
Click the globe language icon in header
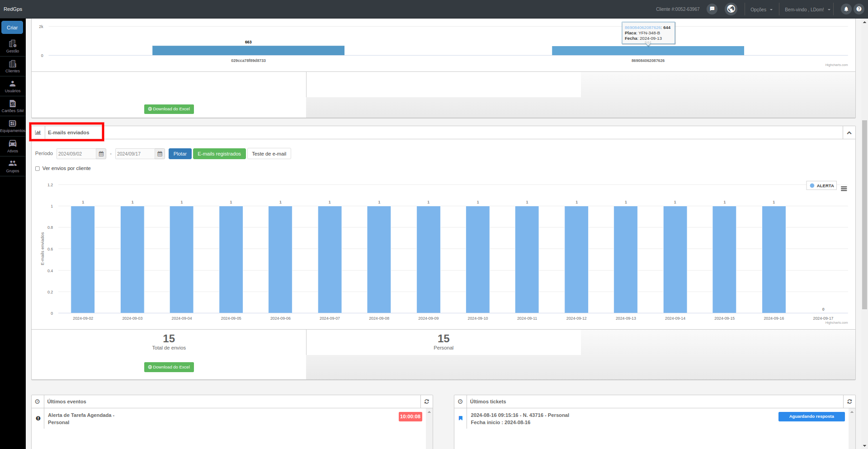pyautogui.click(x=731, y=9)
